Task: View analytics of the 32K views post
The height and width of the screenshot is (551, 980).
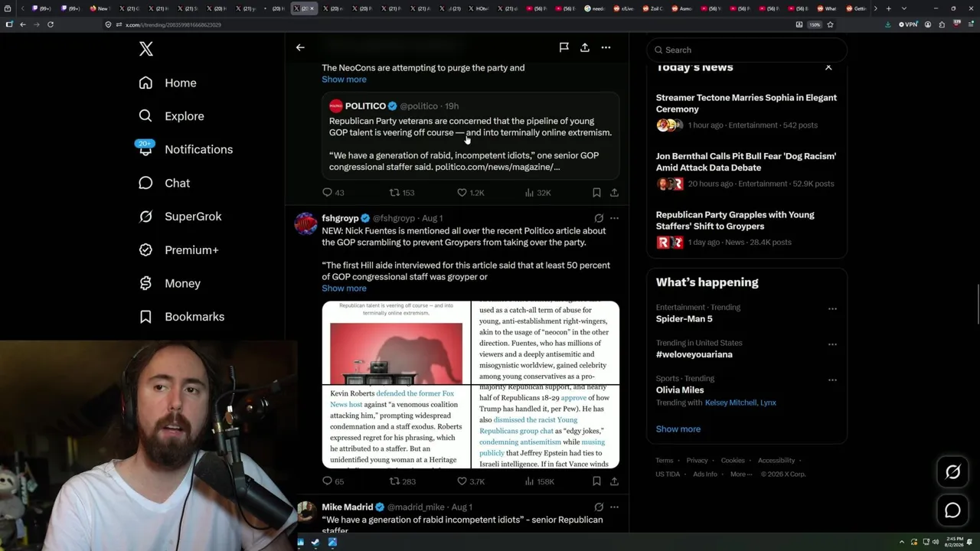Action: pyautogui.click(x=537, y=193)
